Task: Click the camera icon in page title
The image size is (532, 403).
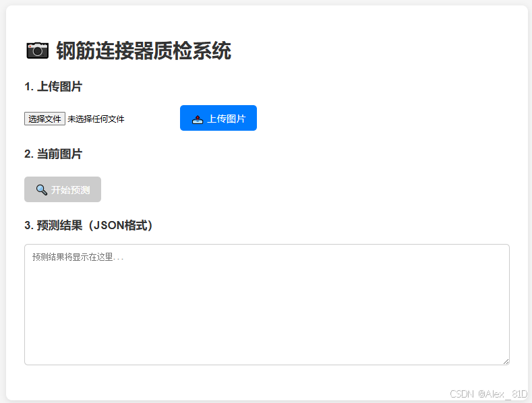Action: tap(37, 51)
